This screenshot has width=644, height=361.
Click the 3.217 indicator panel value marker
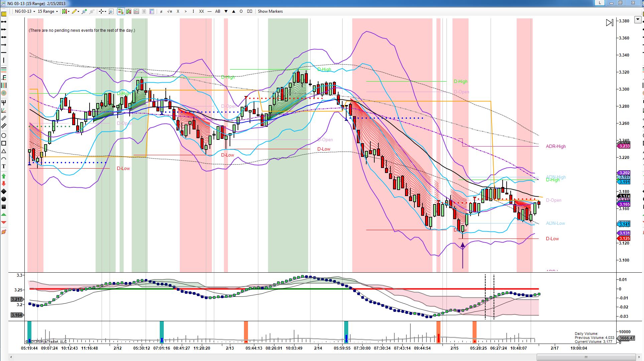pos(17,299)
